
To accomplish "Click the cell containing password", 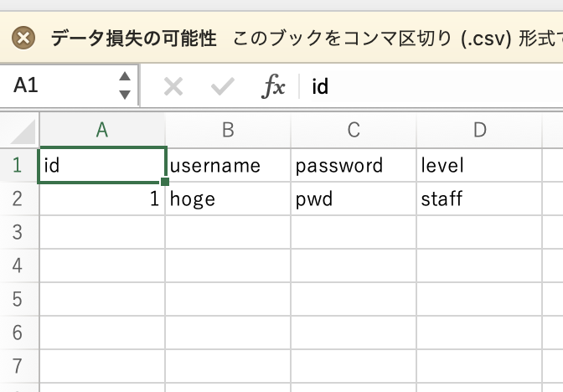I will click(x=354, y=166).
